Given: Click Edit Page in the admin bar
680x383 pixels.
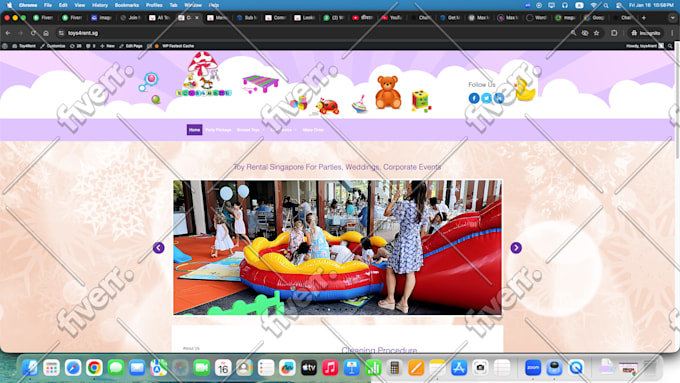Looking at the screenshot, I should pos(131,46).
